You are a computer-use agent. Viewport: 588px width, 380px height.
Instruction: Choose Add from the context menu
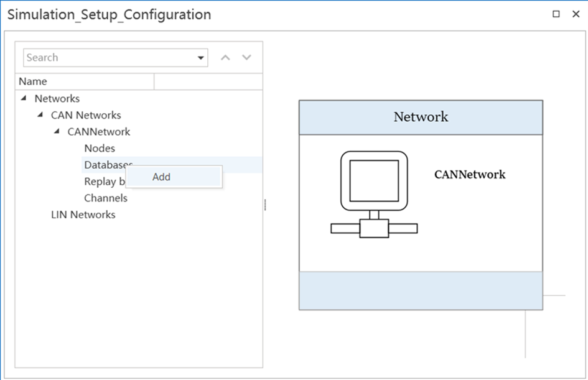click(162, 177)
